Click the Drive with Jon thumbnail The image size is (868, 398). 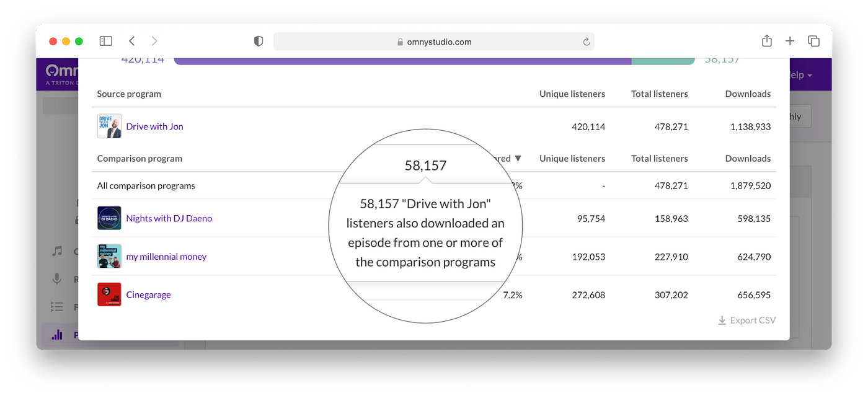point(109,126)
